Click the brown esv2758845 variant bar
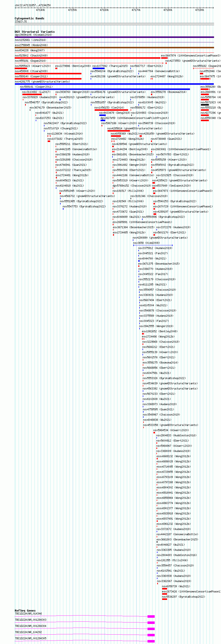The height and width of the screenshot is (644, 221). (114, 48)
